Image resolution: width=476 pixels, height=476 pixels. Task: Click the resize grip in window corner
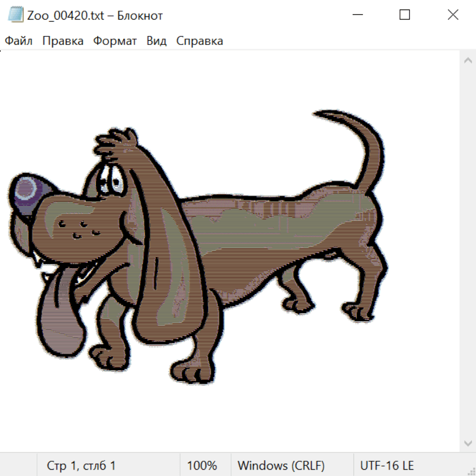click(471, 471)
